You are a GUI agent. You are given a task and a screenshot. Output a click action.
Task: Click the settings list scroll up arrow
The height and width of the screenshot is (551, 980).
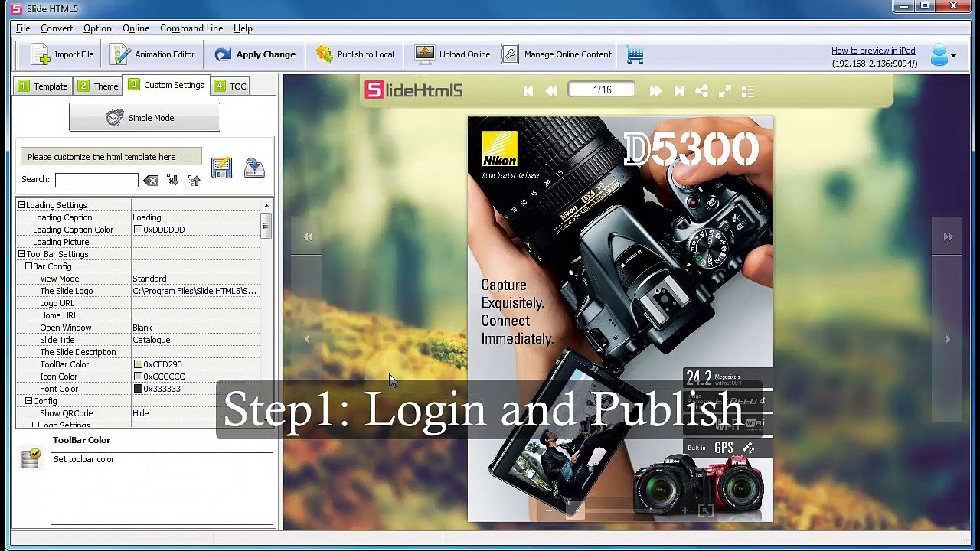point(266,206)
